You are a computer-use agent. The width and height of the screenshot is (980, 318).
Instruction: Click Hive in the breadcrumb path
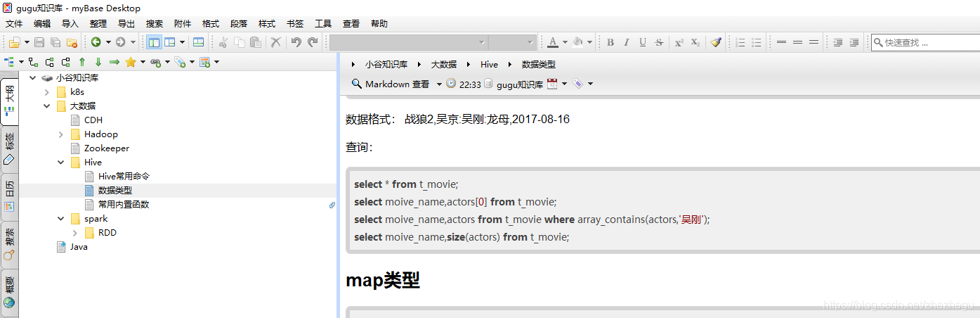point(490,64)
